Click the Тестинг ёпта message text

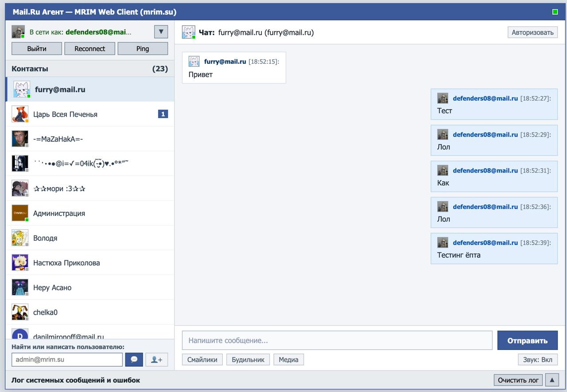459,255
